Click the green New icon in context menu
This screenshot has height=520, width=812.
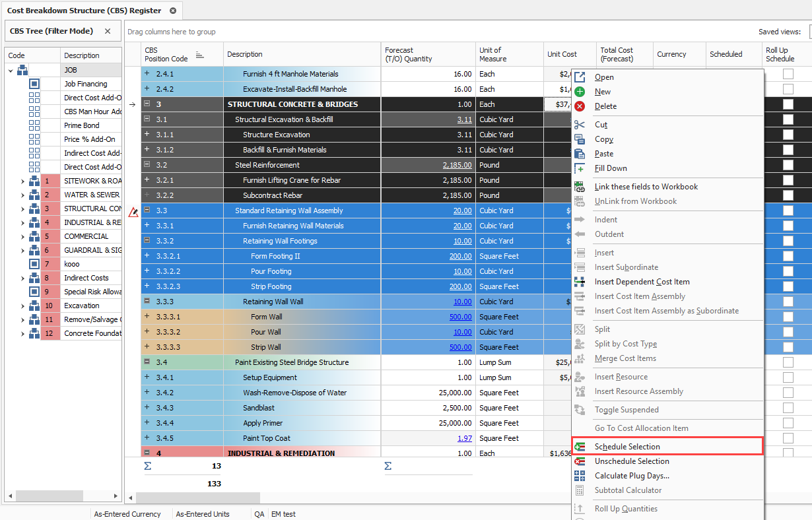pos(580,92)
